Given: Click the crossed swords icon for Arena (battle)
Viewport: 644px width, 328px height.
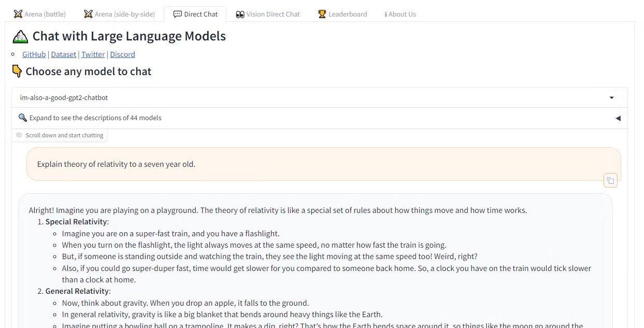Looking at the screenshot, I should point(18,15).
